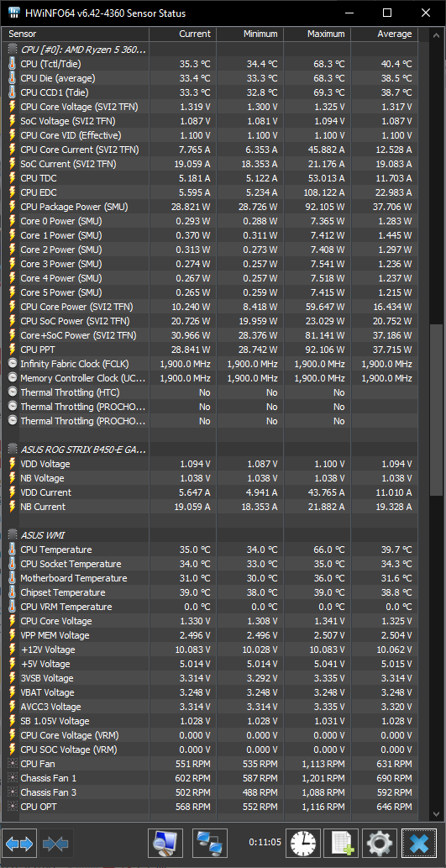Start logging with the sheet plus icon
The width and height of the screenshot is (446, 868).
click(x=341, y=844)
